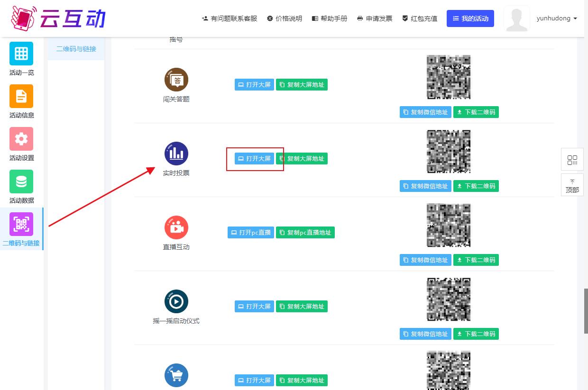Open 活动设置 gear icon in sidebar
This screenshot has width=588, height=390.
click(x=21, y=139)
